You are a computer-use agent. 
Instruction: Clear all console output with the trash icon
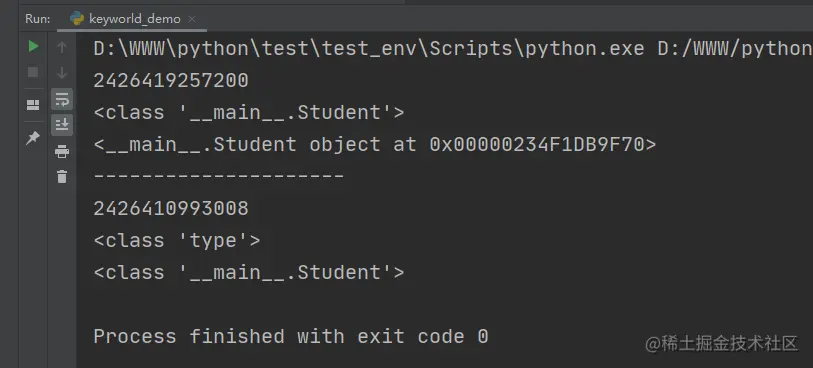[62, 177]
